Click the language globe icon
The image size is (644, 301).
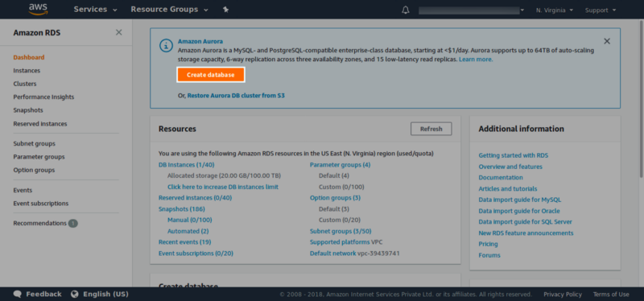pos(74,294)
